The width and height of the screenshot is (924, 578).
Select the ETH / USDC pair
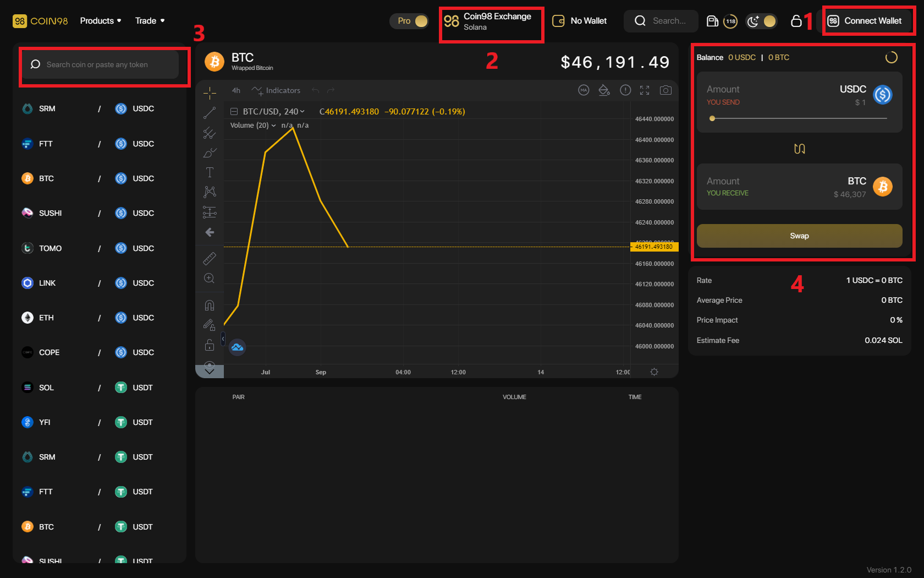(99, 318)
